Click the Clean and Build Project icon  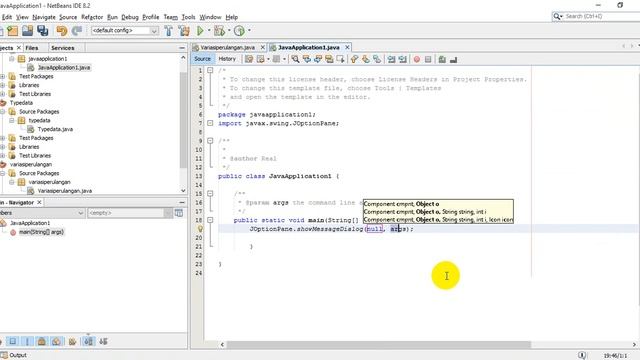(184, 31)
